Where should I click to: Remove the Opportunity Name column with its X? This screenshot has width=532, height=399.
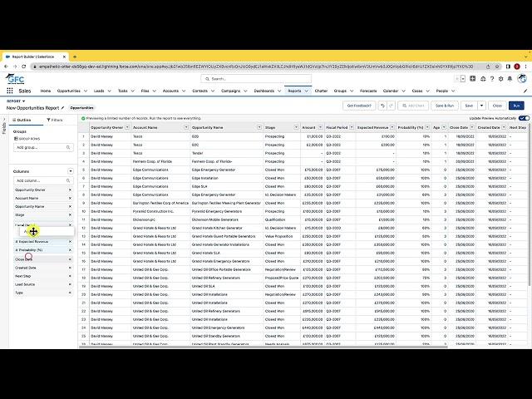(70, 207)
